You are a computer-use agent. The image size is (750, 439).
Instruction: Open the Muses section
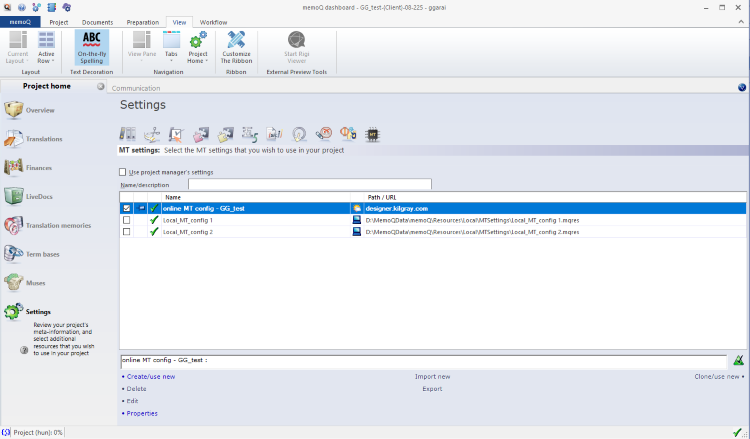[x=35, y=283]
